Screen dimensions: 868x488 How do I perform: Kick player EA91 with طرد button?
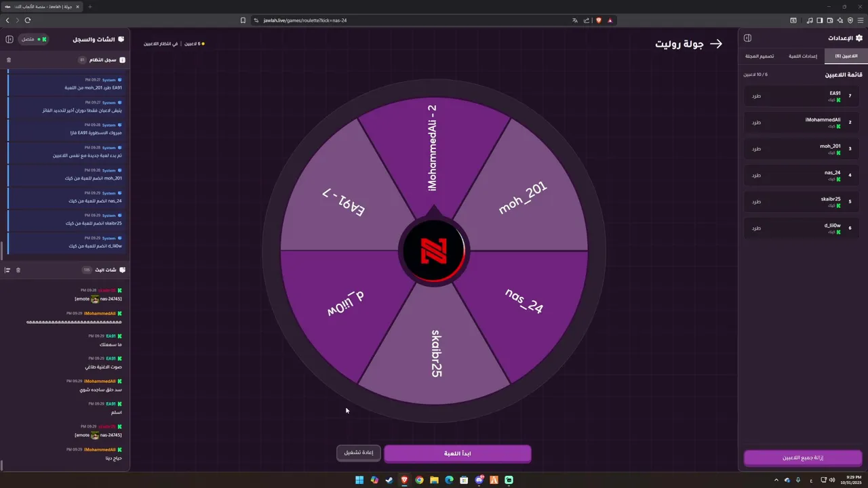point(755,96)
